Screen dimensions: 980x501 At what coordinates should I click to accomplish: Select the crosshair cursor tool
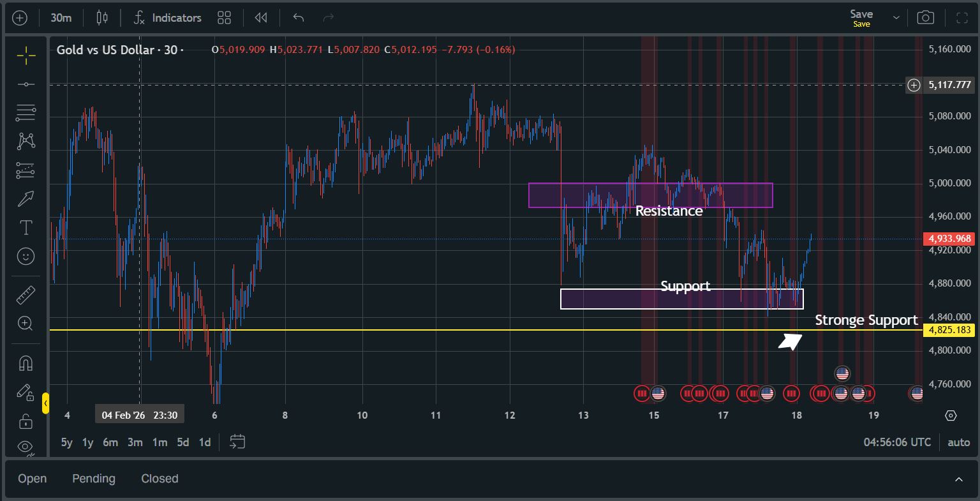pos(26,56)
